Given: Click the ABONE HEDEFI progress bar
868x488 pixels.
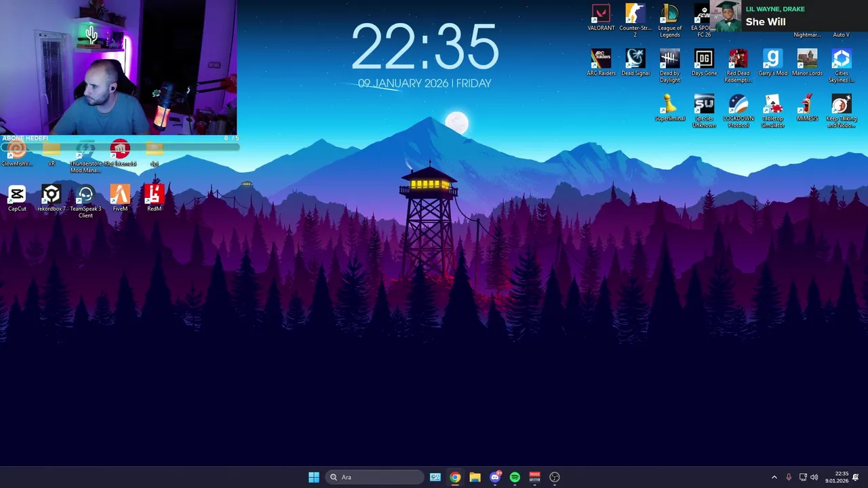Looking at the screenshot, I should (119, 146).
